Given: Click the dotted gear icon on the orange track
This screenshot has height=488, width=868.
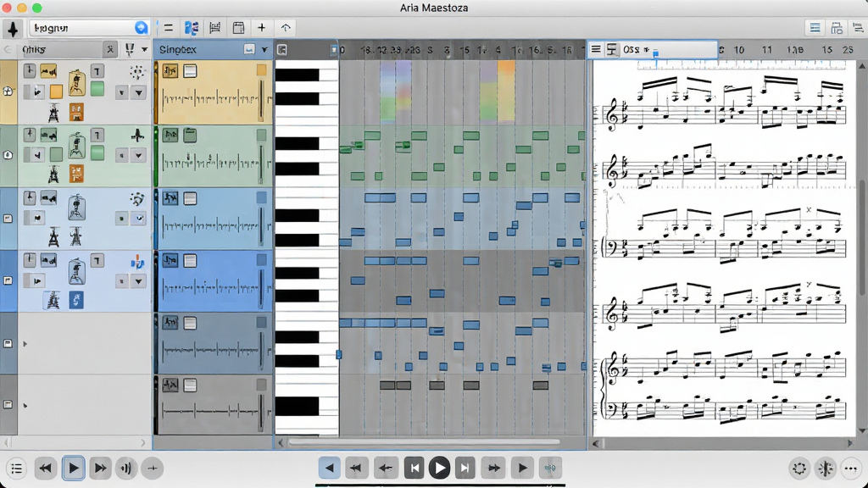Looking at the screenshot, I should (137, 72).
